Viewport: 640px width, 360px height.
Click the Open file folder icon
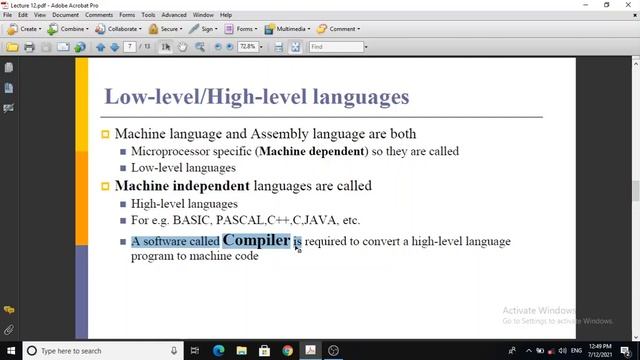(12, 47)
